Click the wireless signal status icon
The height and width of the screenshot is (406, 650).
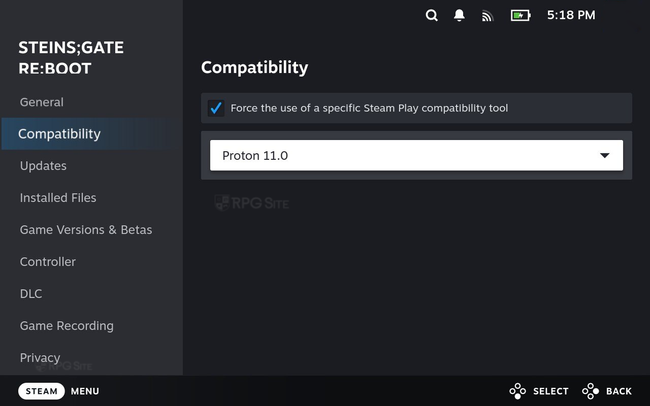[x=487, y=16]
